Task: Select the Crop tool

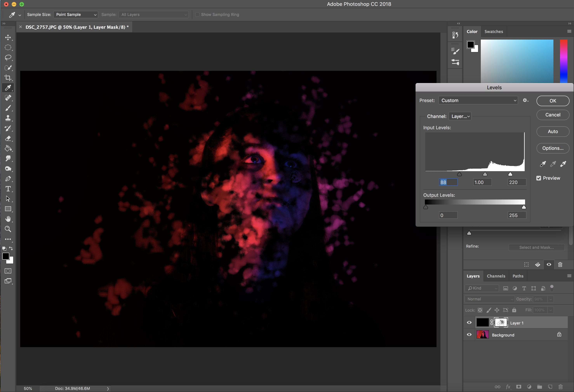Action: (x=8, y=78)
